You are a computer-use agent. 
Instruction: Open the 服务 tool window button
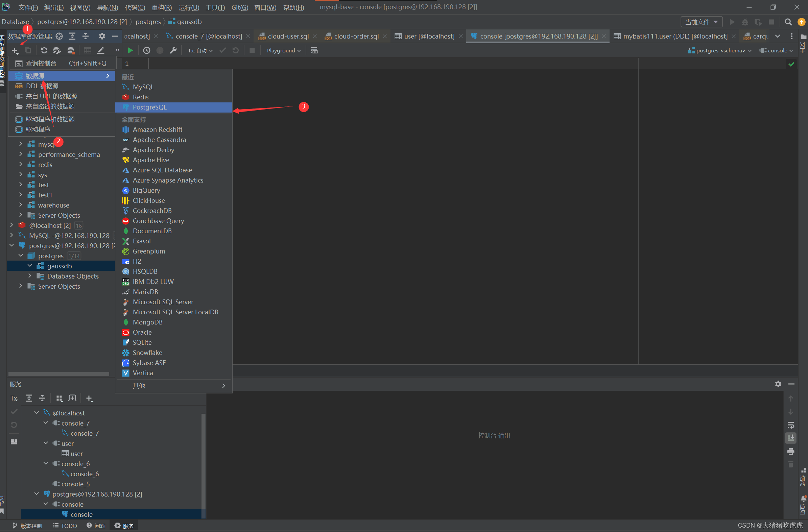[124, 526]
